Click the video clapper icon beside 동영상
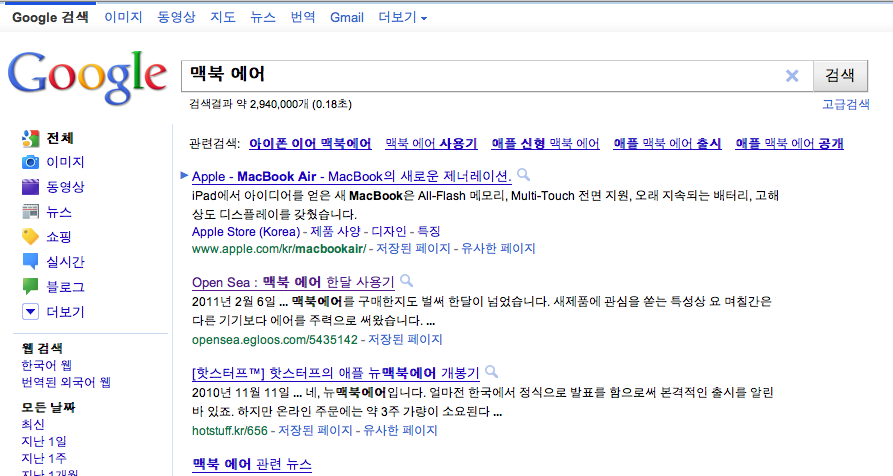Screen dimensions: 893x476 30,187
